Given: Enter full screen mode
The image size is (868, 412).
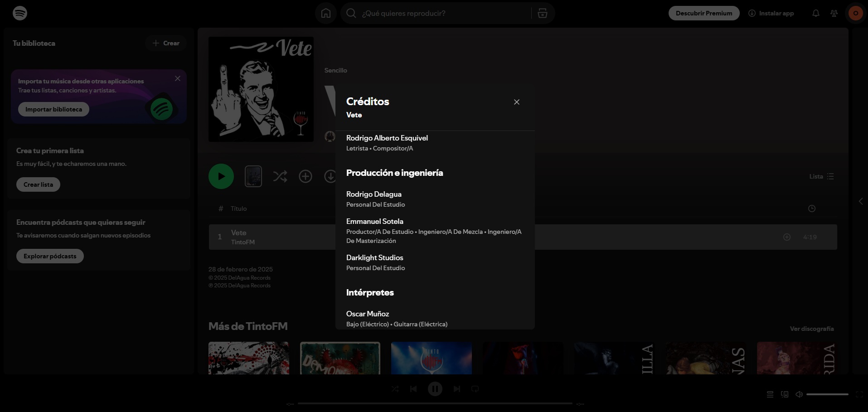Looking at the screenshot, I should coord(859,394).
